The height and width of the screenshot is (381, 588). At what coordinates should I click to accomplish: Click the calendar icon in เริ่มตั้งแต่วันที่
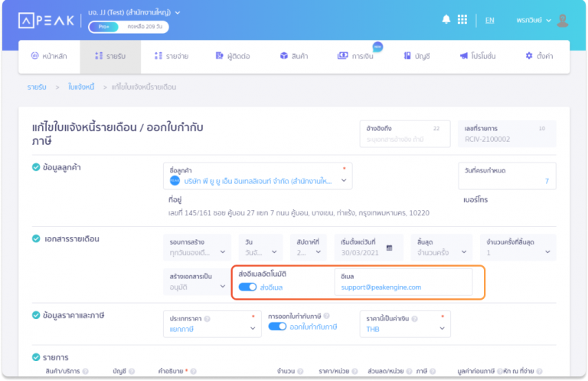pos(389,248)
